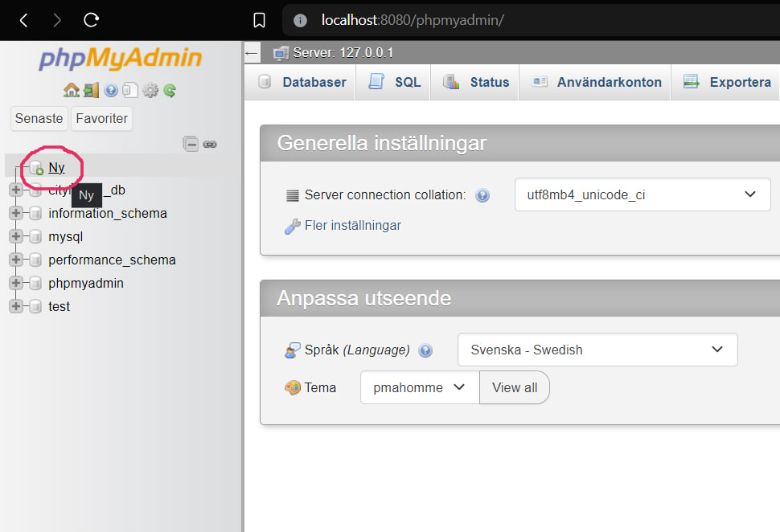Expand the first database below Ny
Viewport: 780px width, 532px height.
point(16,190)
